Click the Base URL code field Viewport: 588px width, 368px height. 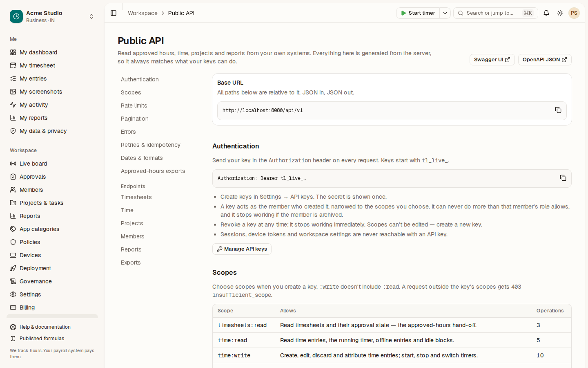click(x=392, y=110)
